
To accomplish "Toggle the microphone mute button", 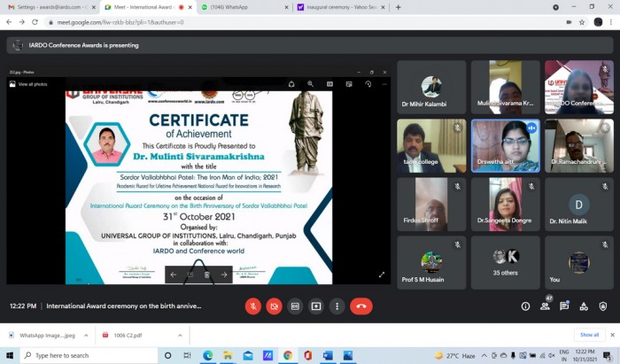I will point(253,306).
